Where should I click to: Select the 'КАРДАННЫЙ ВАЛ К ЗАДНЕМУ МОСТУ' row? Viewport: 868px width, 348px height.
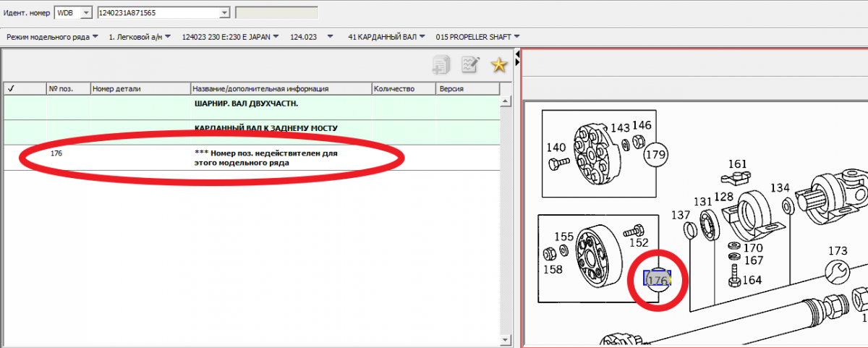[252, 132]
